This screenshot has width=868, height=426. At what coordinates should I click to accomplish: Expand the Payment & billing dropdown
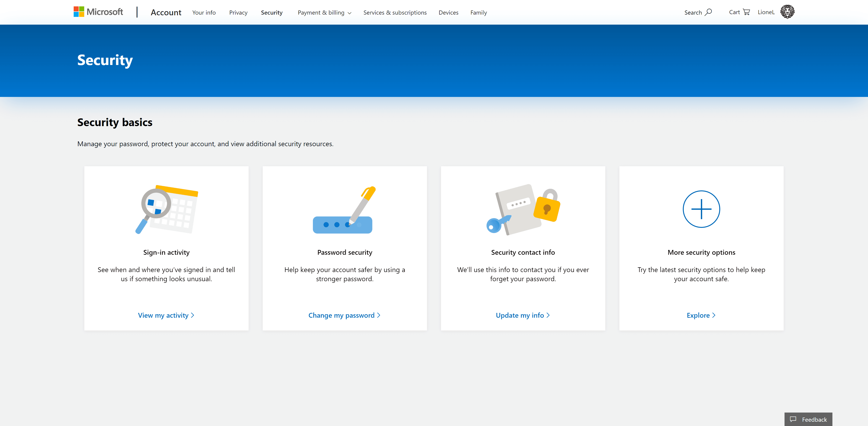(324, 12)
